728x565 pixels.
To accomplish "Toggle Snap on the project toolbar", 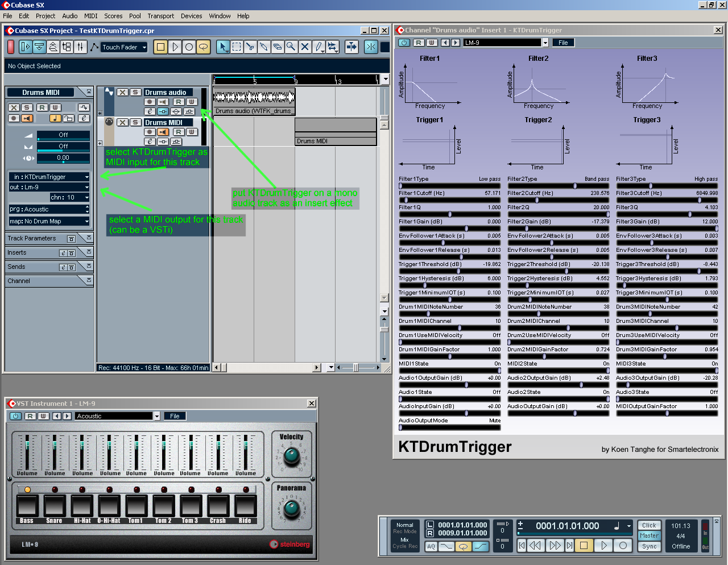I will pos(371,47).
